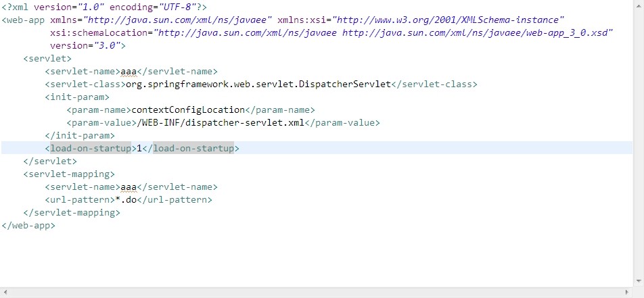Viewport: 644px width, 298px height.
Task: Click the opening <url-pattern> tag
Action: click(80, 199)
